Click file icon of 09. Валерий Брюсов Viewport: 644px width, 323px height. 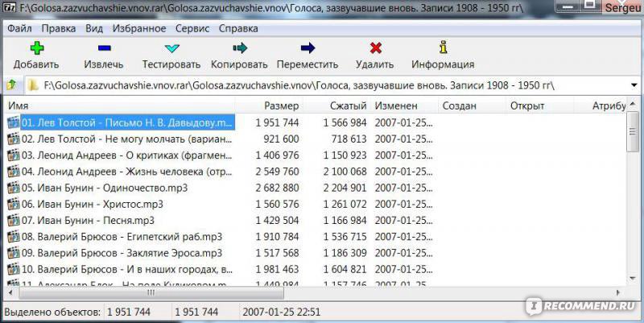pyautogui.click(x=14, y=253)
